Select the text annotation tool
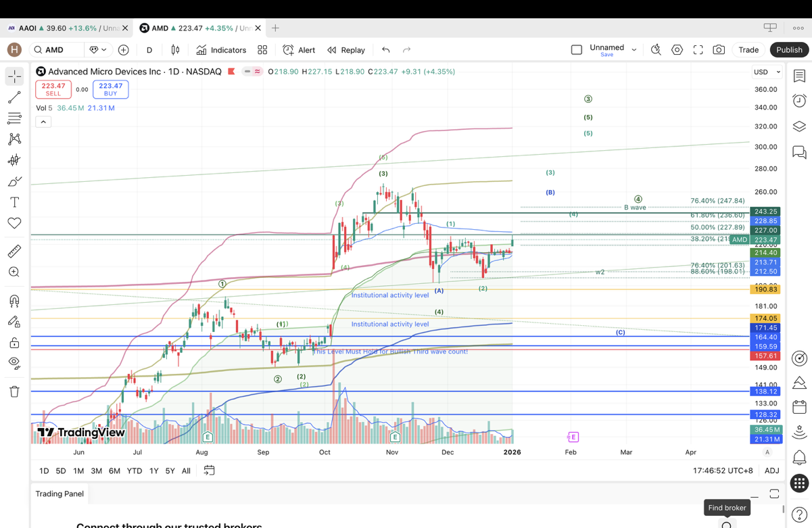The height and width of the screenshot is (528, 812). tap(14, 202)
